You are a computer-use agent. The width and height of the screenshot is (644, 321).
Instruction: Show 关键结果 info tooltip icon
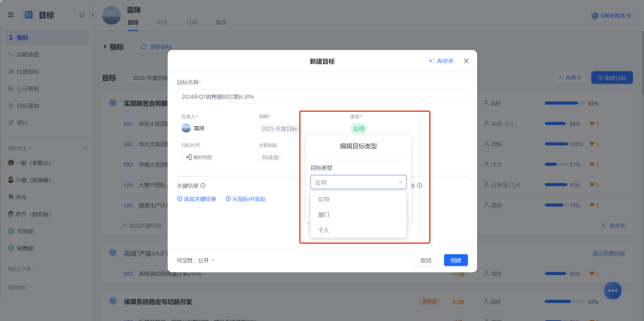[x=203, y=186]
